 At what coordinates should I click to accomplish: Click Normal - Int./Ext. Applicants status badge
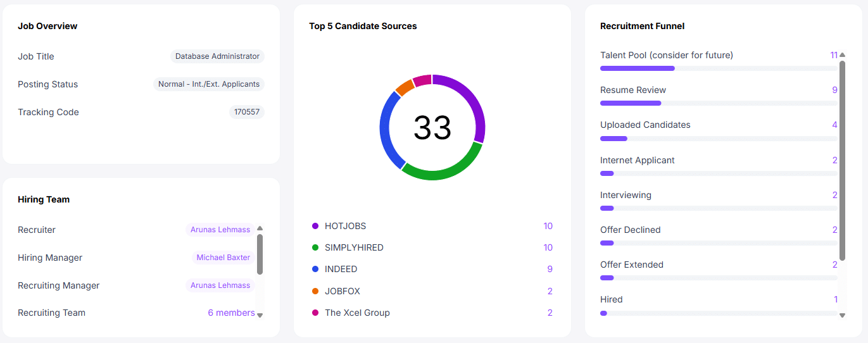208,84
